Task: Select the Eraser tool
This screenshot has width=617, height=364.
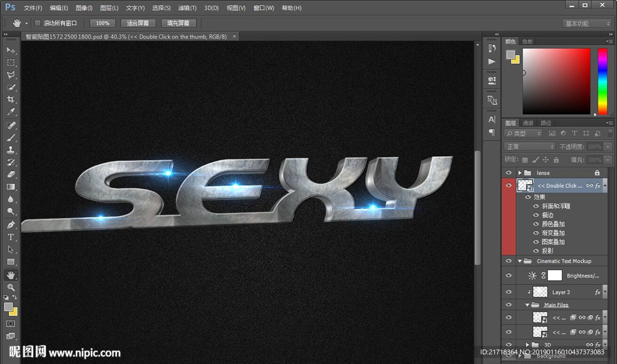Action: (11, 175)
